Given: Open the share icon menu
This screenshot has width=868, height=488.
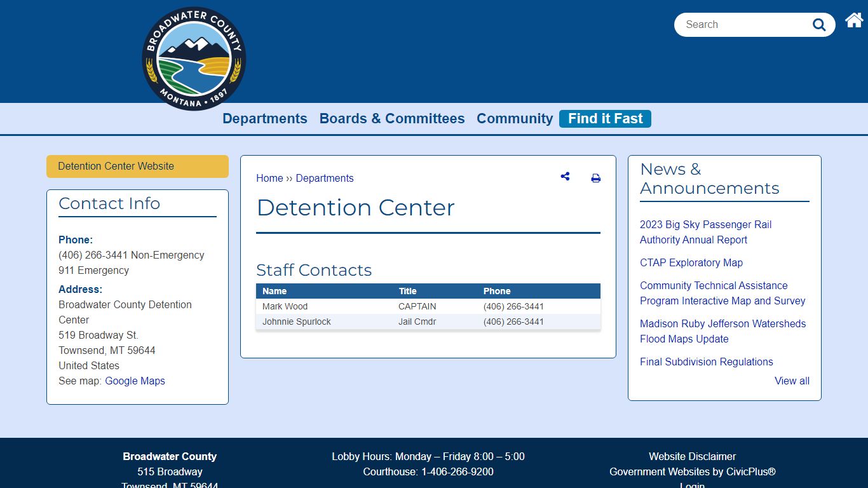Looking at the screenshot, I should coord(565,177).
